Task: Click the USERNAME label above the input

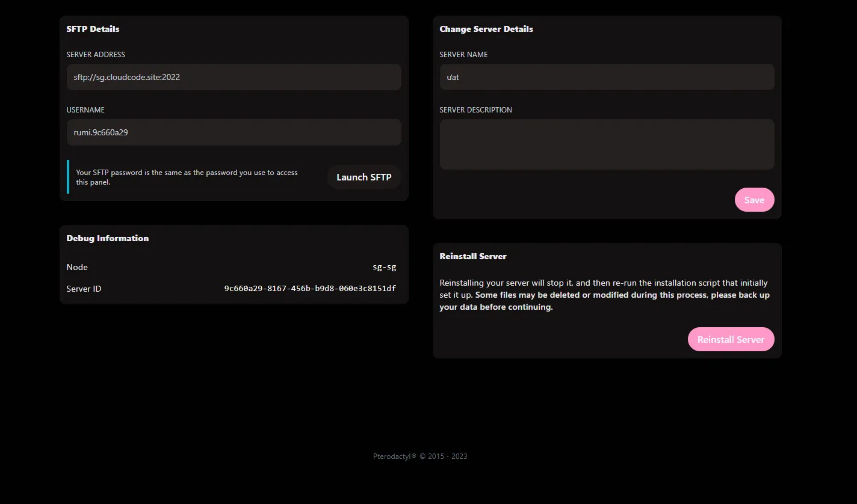Action: [85, 109]
